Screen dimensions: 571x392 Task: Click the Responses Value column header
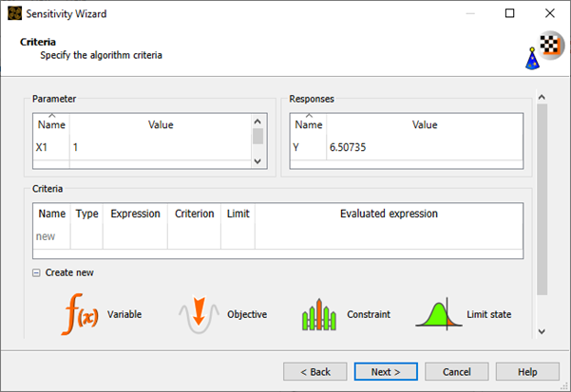[x=425, y=124]
